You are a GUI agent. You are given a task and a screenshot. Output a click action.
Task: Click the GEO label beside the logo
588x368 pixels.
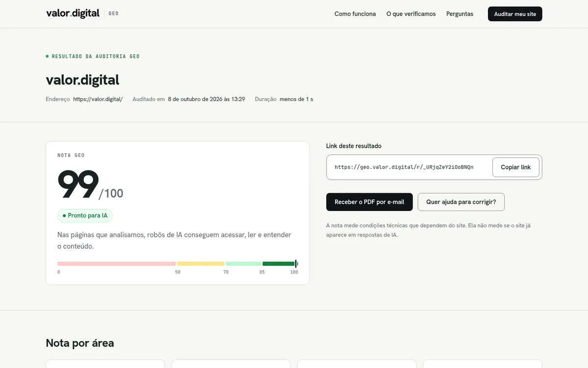coord(114,14)
